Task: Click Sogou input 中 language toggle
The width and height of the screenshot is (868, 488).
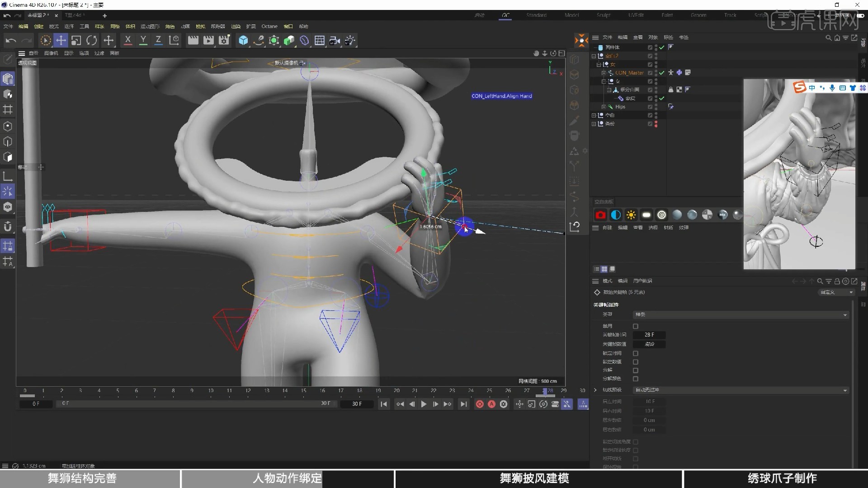Action: (x=812, y=88)
